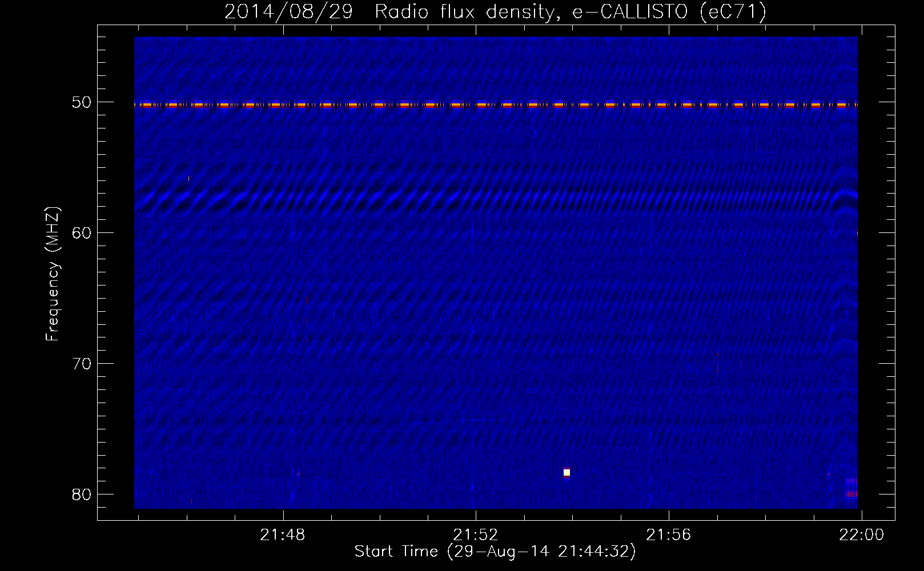Click the "21:48" time tick label
The width and height of the screenshot is (924, 571).
(283, 535)
